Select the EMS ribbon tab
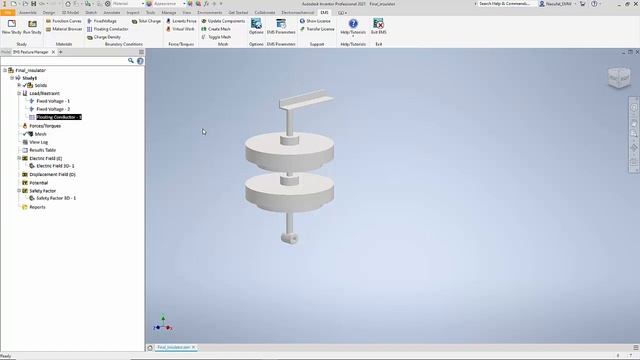This screenshot has width=640, height=360. tap(324, 13)
